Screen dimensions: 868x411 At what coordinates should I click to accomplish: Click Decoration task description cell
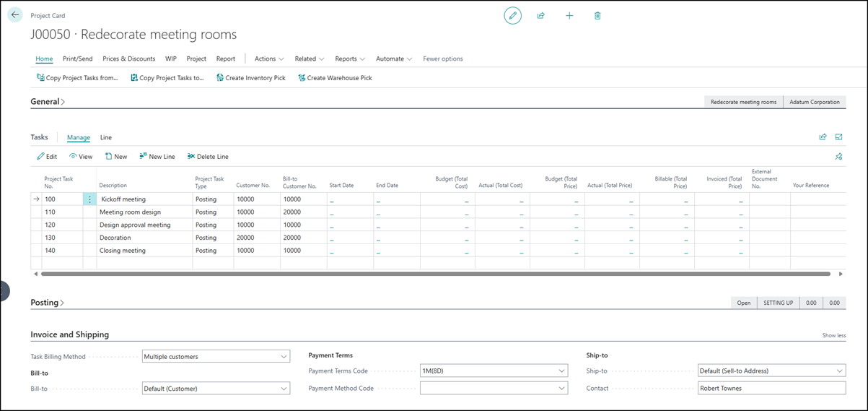coord(144,238)
